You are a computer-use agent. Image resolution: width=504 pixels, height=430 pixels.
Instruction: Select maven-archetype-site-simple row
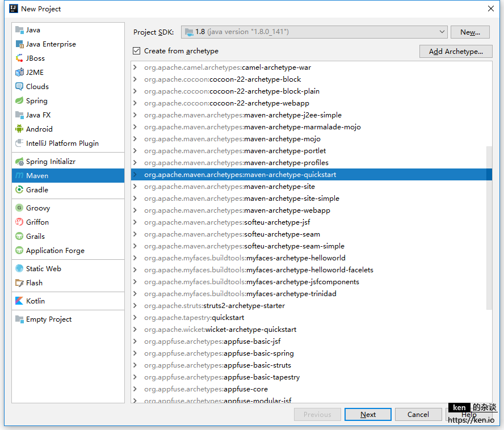pyautogui.click(x=311, y=199)
